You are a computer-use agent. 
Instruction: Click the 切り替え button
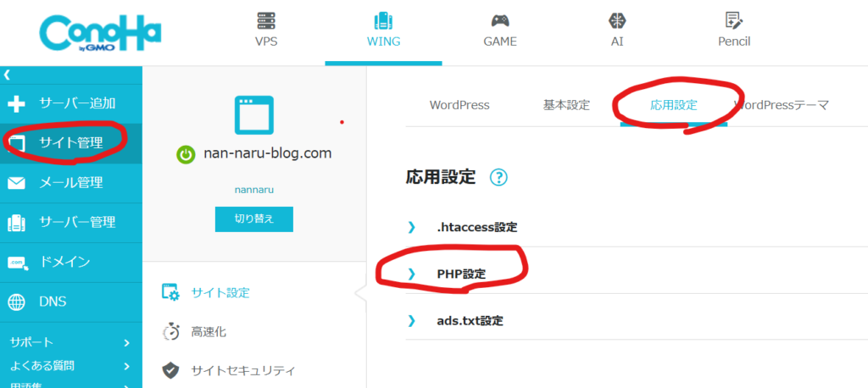(x=254, y=219)
